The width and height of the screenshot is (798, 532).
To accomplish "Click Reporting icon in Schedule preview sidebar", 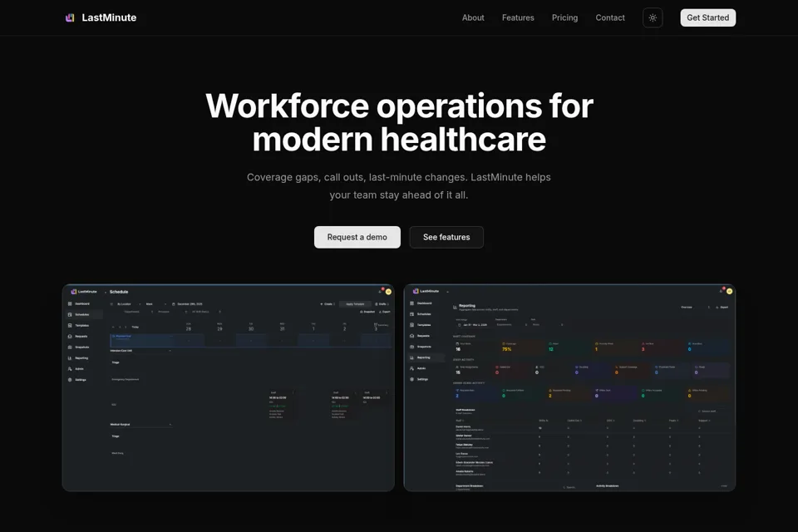I will tap(70, 358).
